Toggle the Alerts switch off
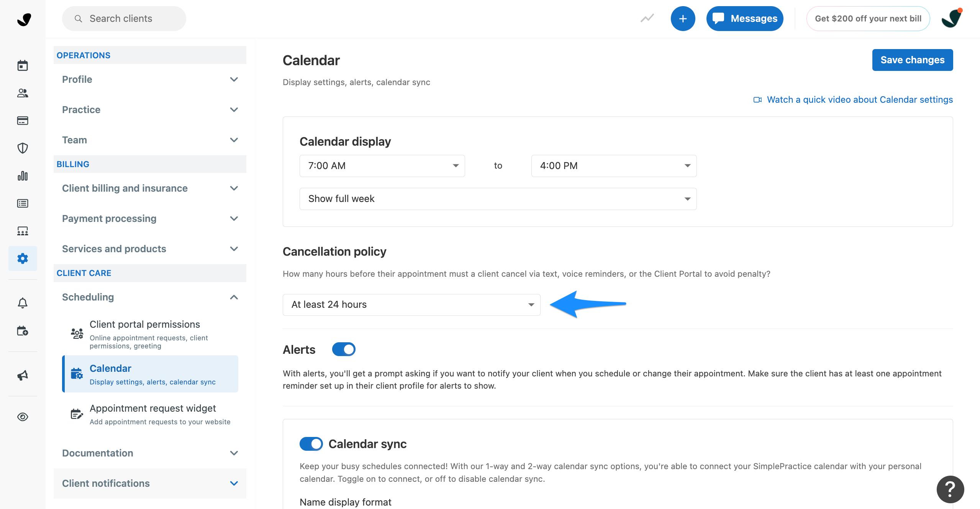980x509 pixels. point(344,350)
